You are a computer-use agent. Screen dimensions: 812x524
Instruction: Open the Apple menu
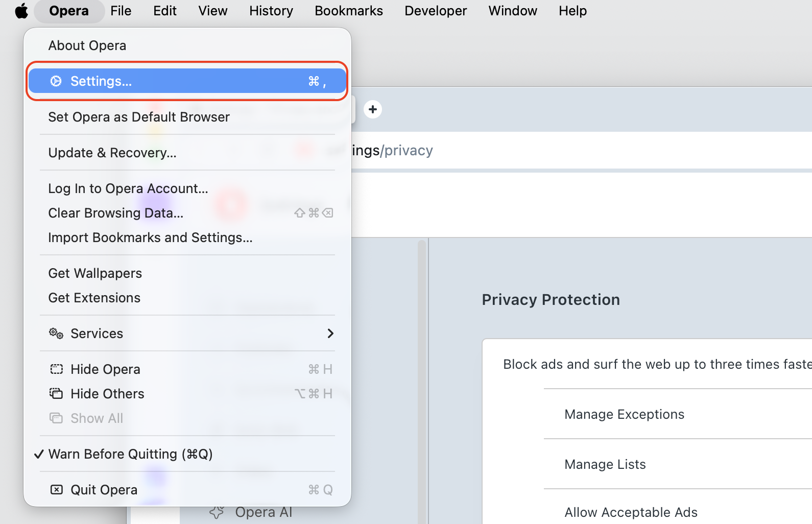point(21,11)
